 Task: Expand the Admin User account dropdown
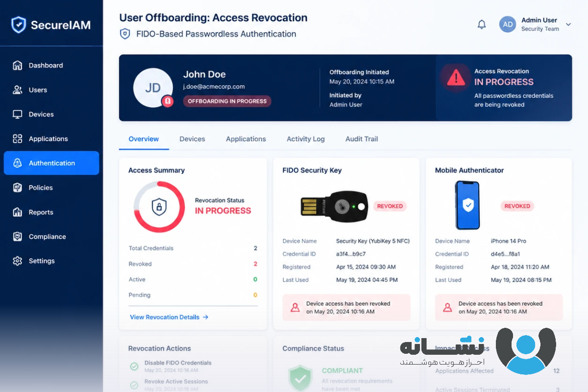[x=568, y=24]
